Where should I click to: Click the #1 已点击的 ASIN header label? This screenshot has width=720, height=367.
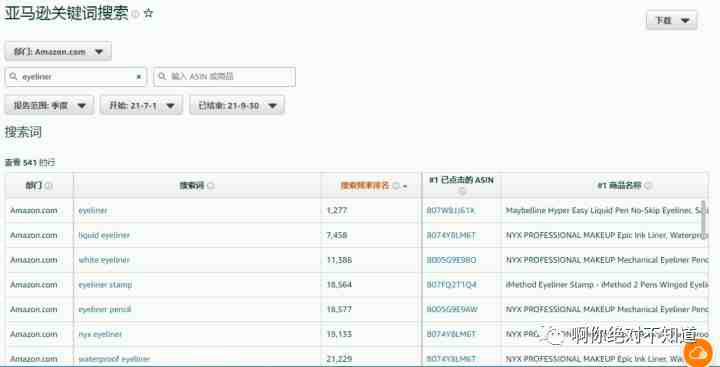(461, 180)
